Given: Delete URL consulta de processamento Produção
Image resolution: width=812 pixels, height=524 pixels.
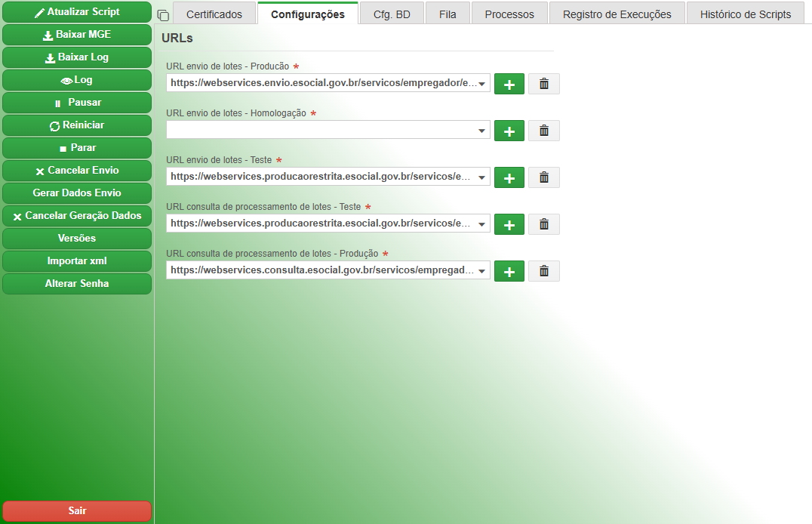Looking at the screenshot, I should tap(544, 271).
